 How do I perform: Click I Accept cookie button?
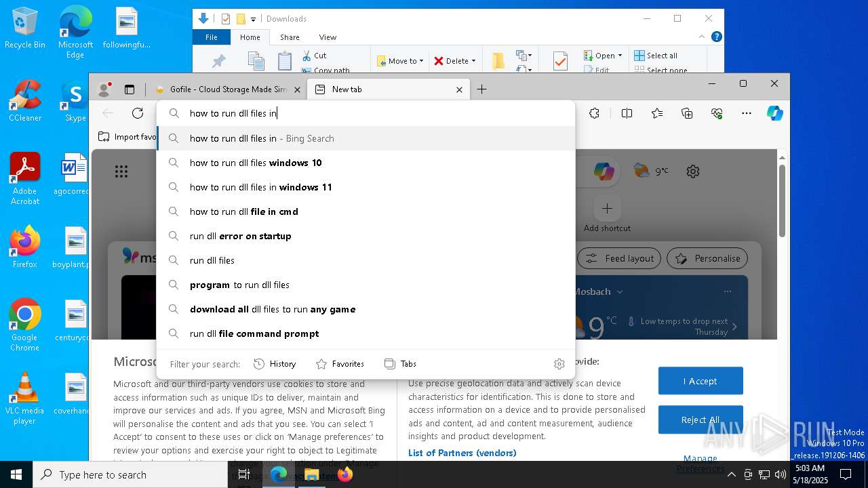(x=701, y=381)
